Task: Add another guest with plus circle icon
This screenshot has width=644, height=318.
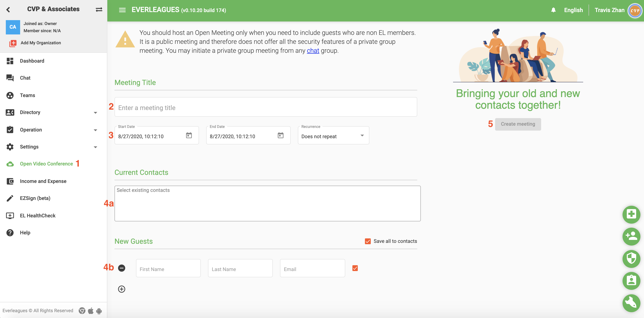Action: pyautogui.click(x=121, y=289)
